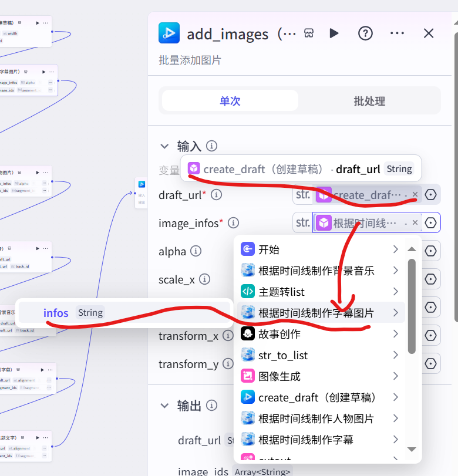The image size is (458, 476).
Task: Click the 主题转list code node icon
Action: click(248, 292)
